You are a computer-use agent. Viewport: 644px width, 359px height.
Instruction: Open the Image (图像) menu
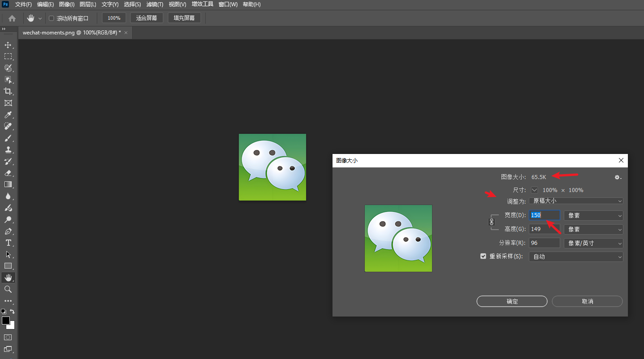(66, 4)
